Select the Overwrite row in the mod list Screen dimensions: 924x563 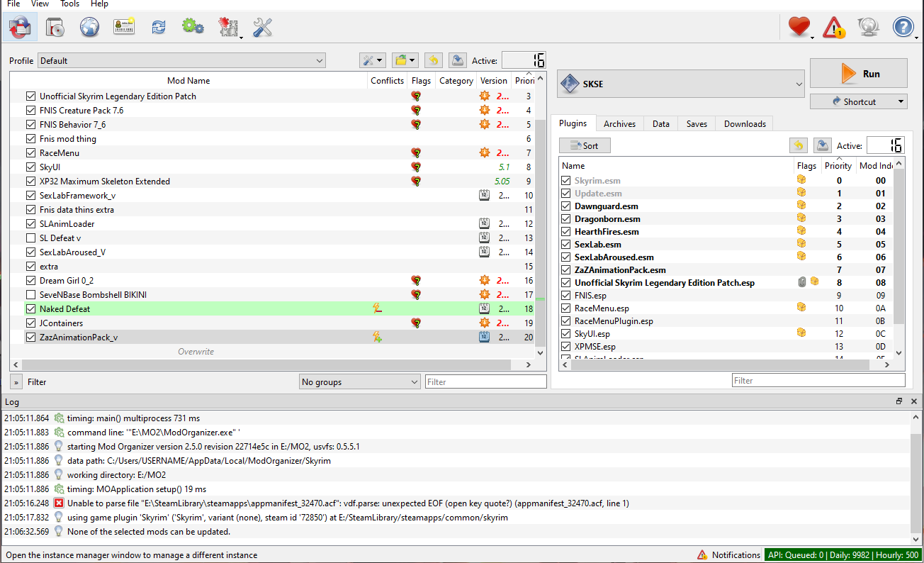coord(196,351)
